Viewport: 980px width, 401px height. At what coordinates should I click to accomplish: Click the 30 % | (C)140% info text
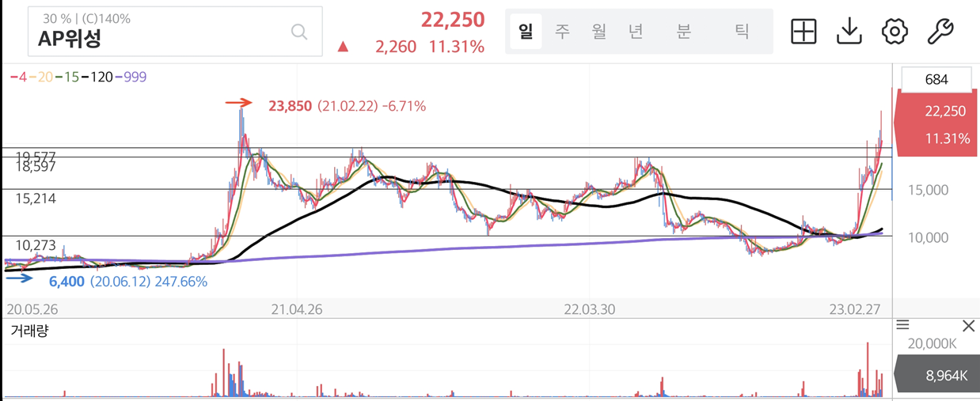pos(86,18)
